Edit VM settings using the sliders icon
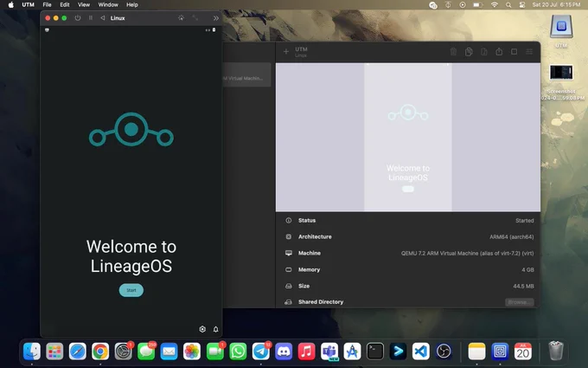The height and width of the screenshot is (368, 588). [x=529, y=52]
